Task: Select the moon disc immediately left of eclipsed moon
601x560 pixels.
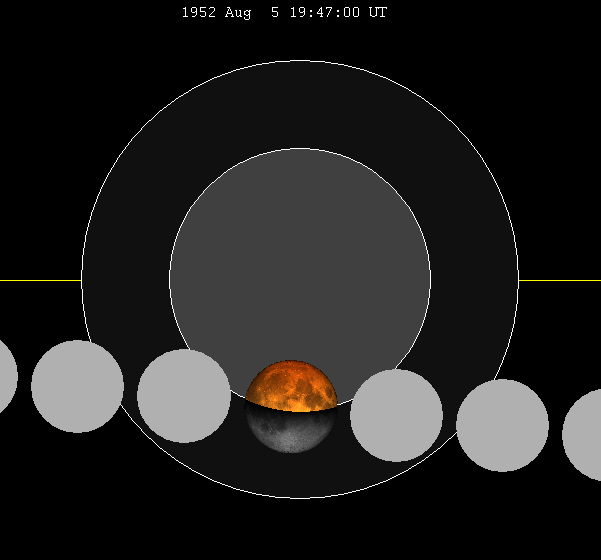Action: coord(184,395)
